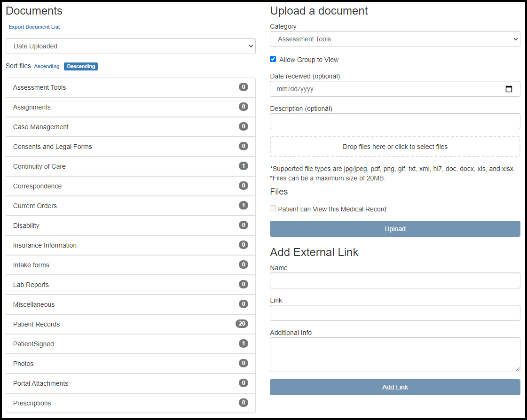527x420 pixels.
Task: Open the Category dropdown
Action: [395, 39]
